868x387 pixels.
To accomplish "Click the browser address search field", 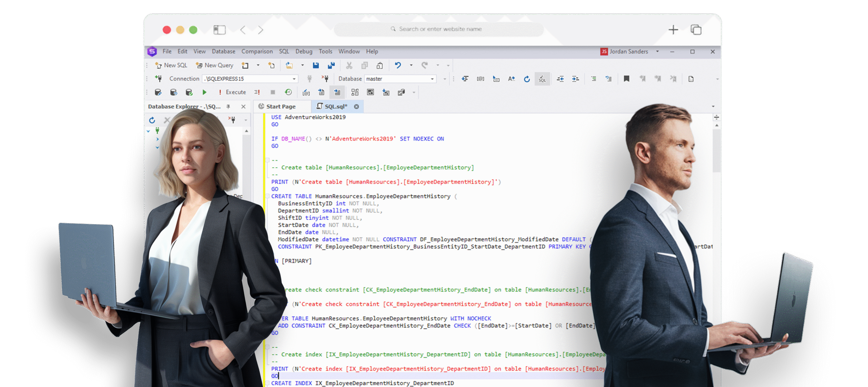I will [x=439, y=29].
